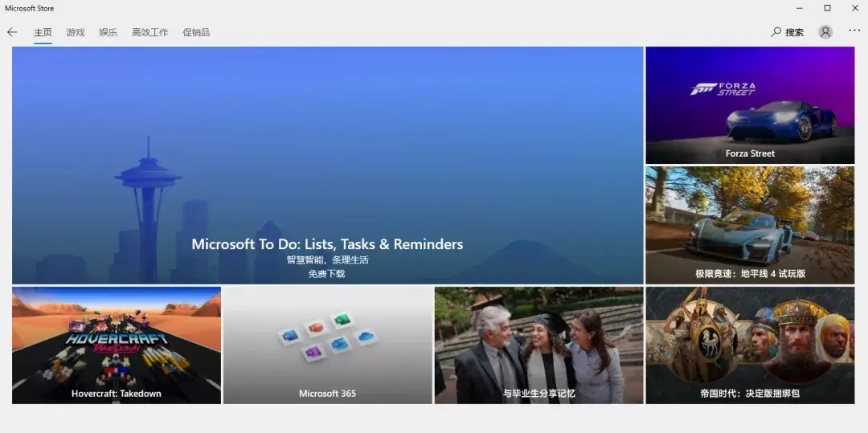The image size is (868, 433).
Task: Minimize the Microsoft Store window
Action: point(800,8)
